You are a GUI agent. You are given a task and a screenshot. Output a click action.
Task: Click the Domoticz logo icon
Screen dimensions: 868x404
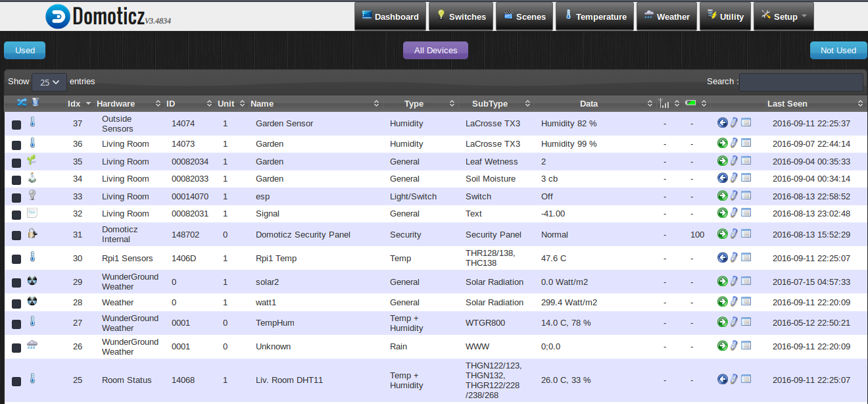57,16
